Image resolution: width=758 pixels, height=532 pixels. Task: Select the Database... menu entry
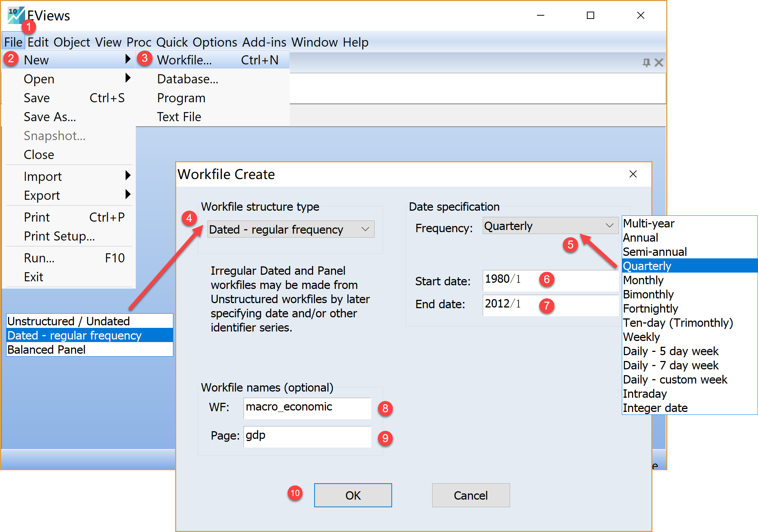click(187, 79)
